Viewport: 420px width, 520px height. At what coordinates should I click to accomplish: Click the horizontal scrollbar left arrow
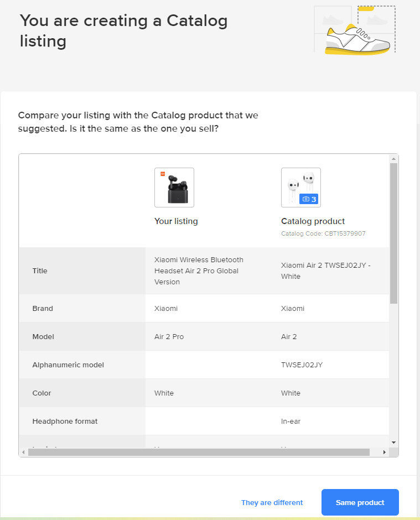pos(23,452)
